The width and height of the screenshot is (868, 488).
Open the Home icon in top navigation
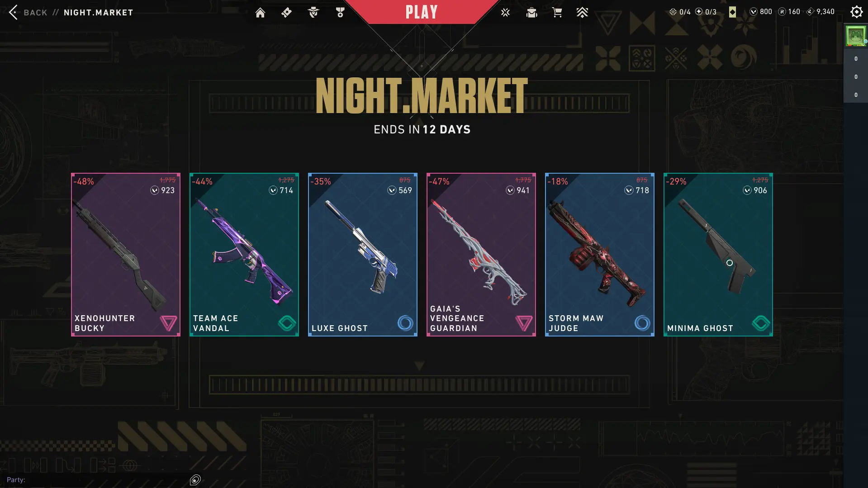(x=260, y=13)
